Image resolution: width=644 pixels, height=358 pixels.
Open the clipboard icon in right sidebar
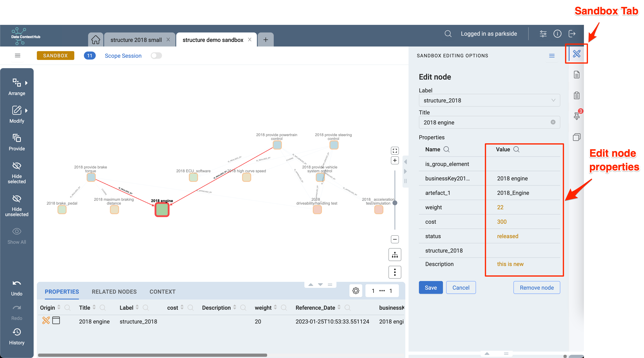pyautogui.click(x=577, y=95)
